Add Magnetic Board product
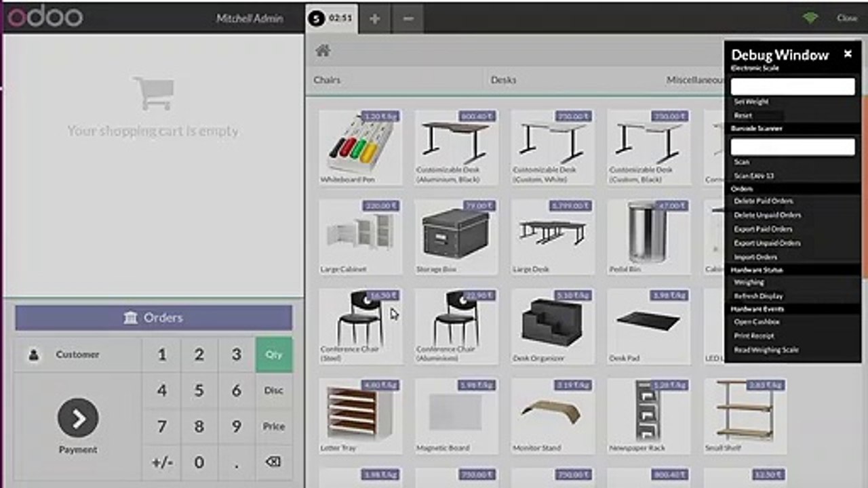 tap(456, 416)
